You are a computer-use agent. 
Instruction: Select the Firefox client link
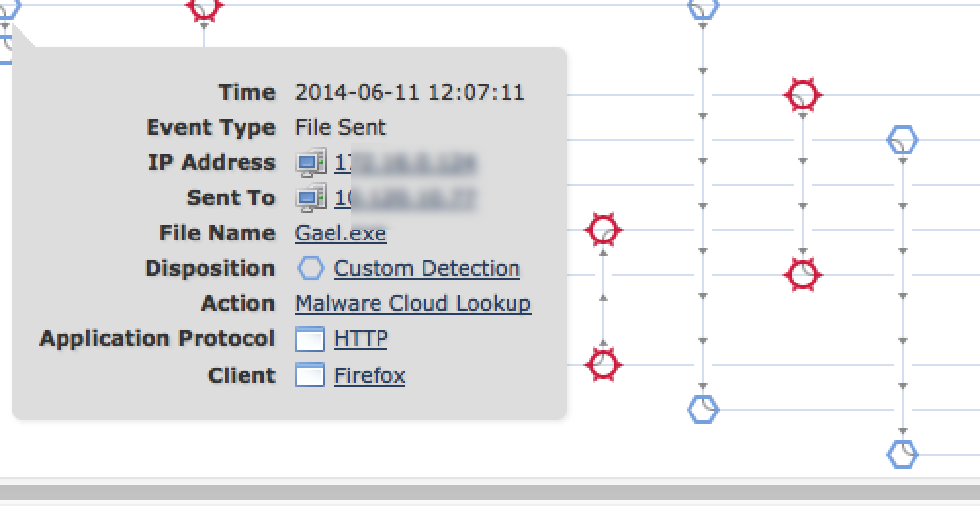pos(370,375)
